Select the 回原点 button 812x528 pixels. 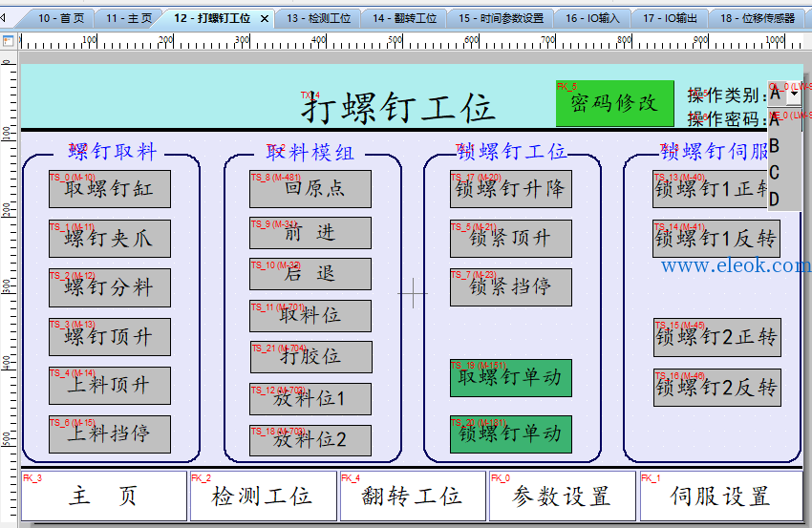coord(310,189)
